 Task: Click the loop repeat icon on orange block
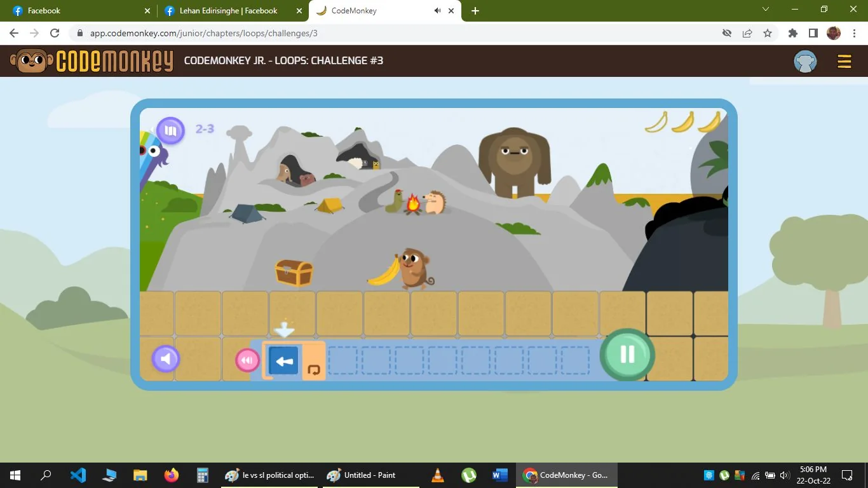[x=313, y=369]
